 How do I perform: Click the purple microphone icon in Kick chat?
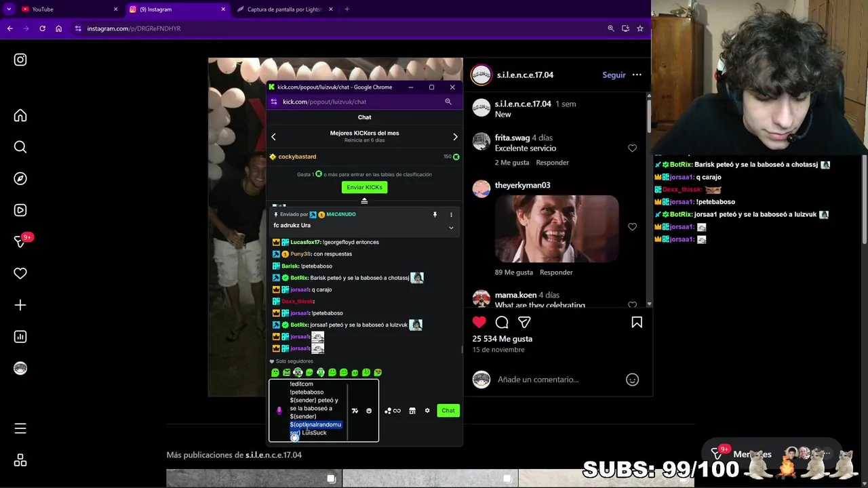point(279,411)
